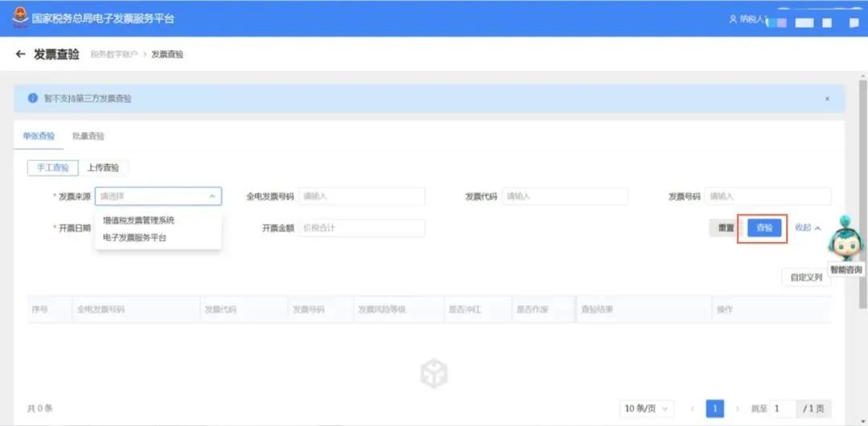Close the blue notice banner
Viewport: 868px width, 426px height.
click(x=827, y=99)
